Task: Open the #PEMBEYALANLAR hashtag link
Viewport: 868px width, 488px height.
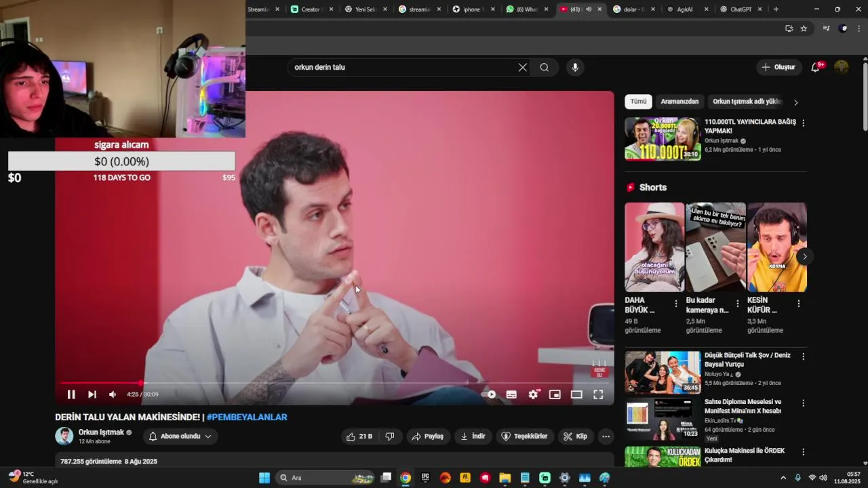Action: 247,418
